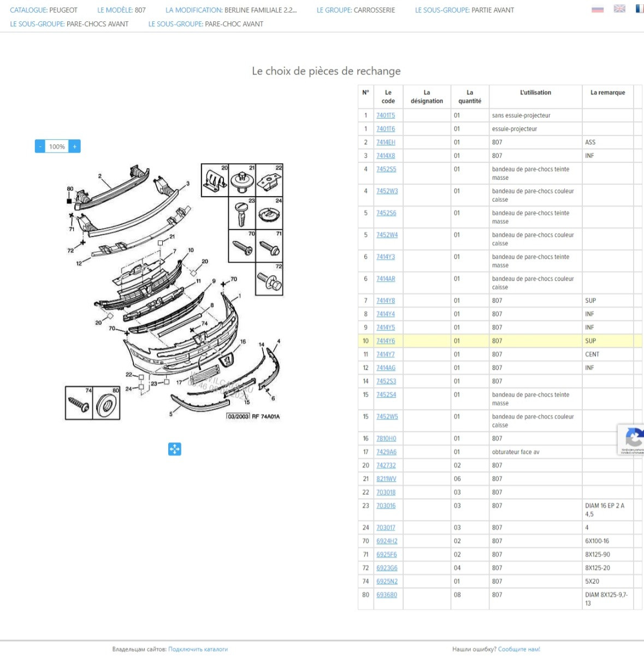Open part code 7452W3 link

(387, 191)
